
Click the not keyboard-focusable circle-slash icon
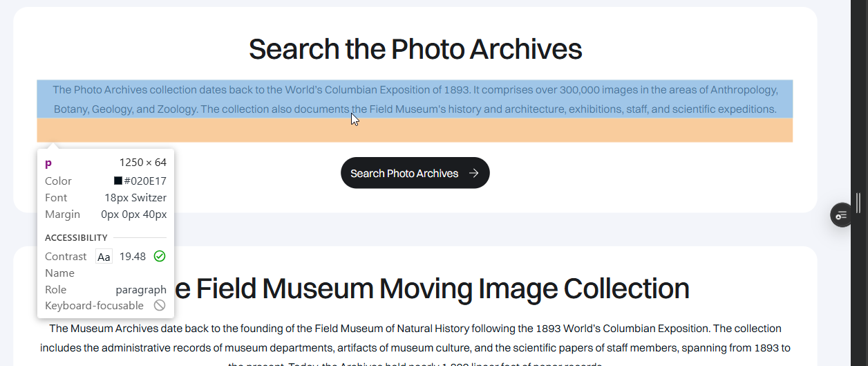(160, 306)
